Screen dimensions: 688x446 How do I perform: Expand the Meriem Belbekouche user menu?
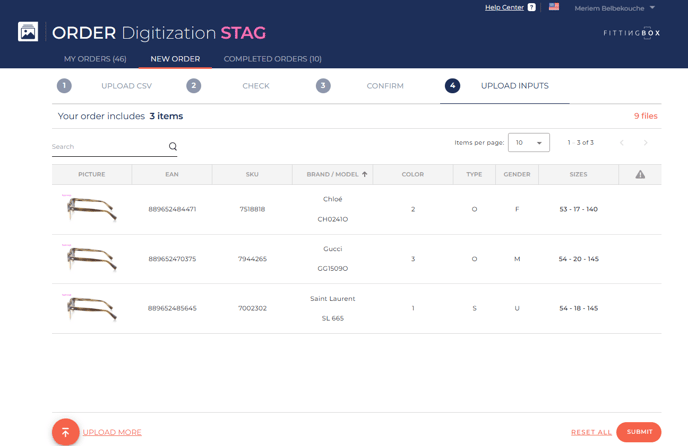pos(614,8)
